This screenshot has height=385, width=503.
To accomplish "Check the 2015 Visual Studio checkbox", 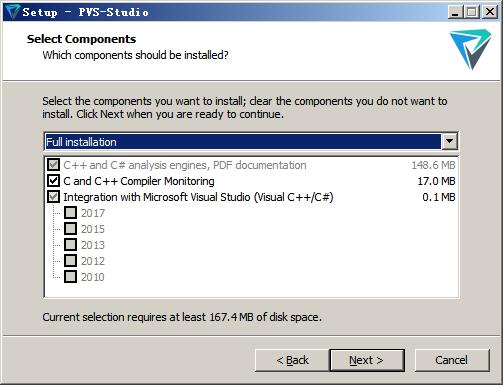I will [x=70, y=229].
